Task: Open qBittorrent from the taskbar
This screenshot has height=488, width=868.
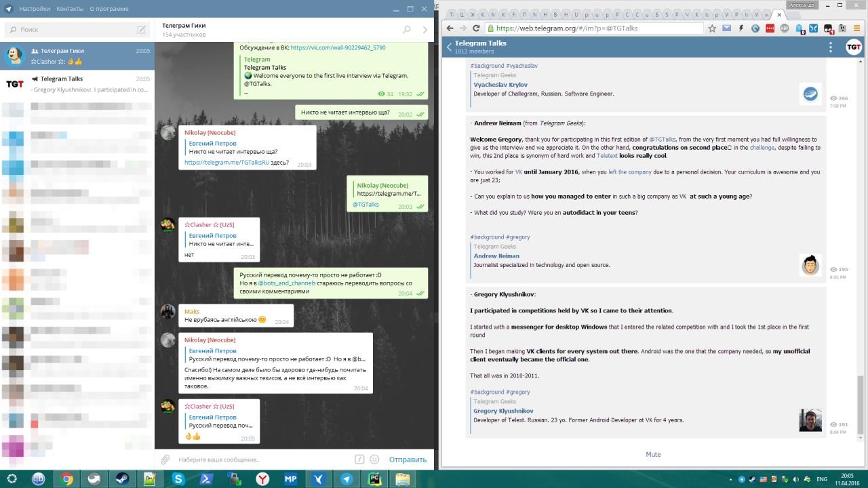Action: click(x=38, y=479)
